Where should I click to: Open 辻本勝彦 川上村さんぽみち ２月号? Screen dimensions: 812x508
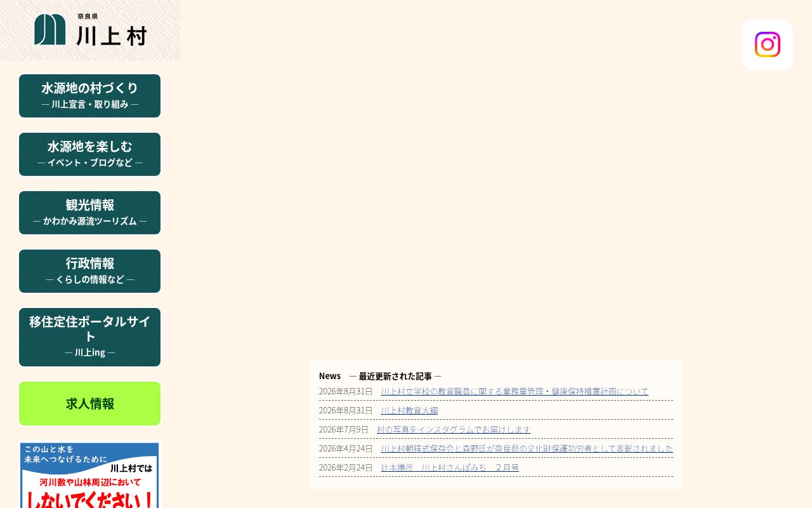click(450, 467)
